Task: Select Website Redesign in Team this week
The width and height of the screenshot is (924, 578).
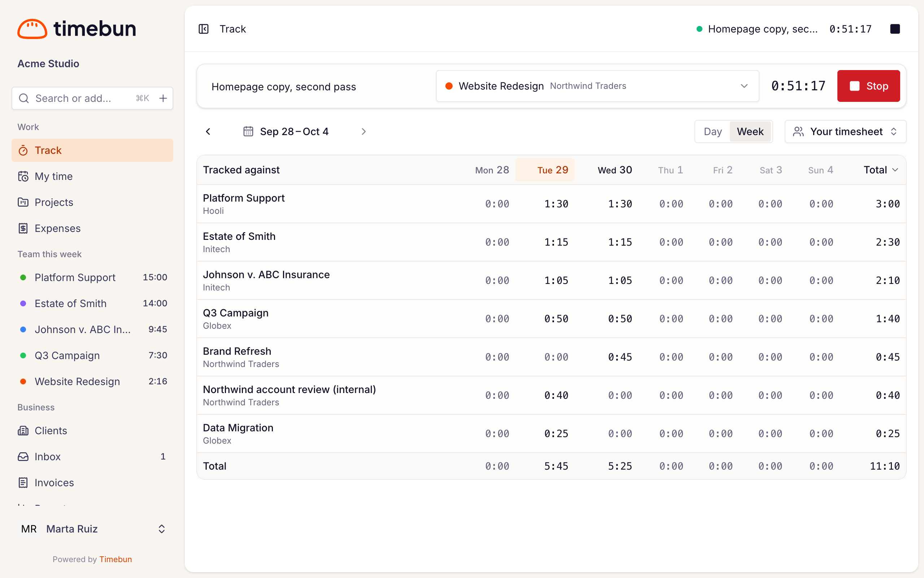Action: 92,381
